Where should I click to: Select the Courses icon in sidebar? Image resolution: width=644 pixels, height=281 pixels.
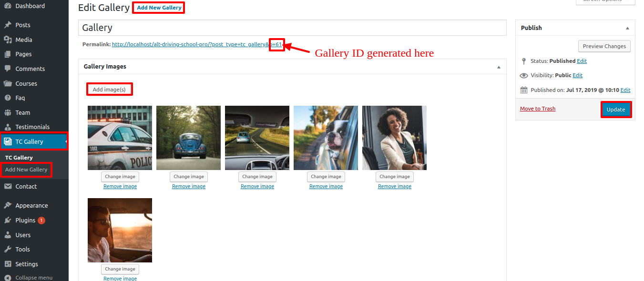pyautogui.click(x=8, y=83)
